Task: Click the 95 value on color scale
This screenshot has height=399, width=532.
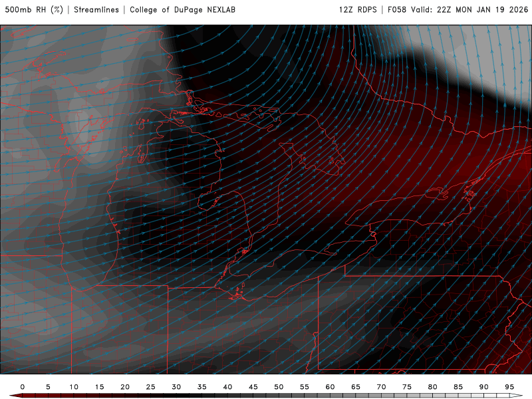Action: (509, 387)
